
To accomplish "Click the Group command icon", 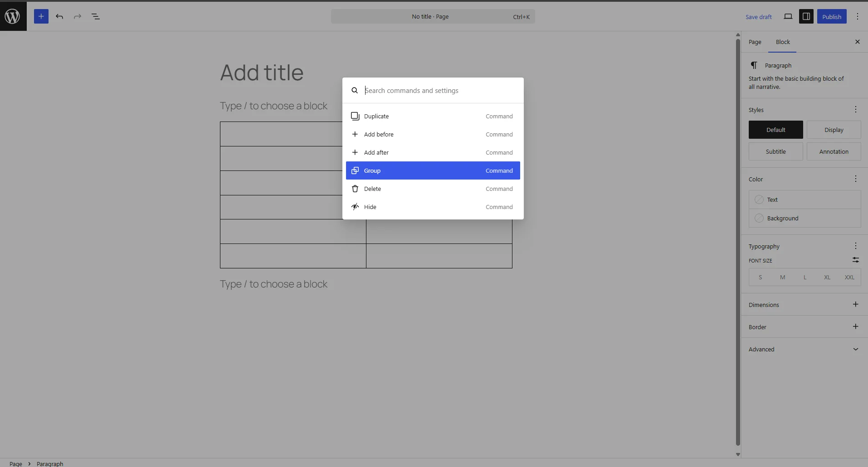I will 355,170.
